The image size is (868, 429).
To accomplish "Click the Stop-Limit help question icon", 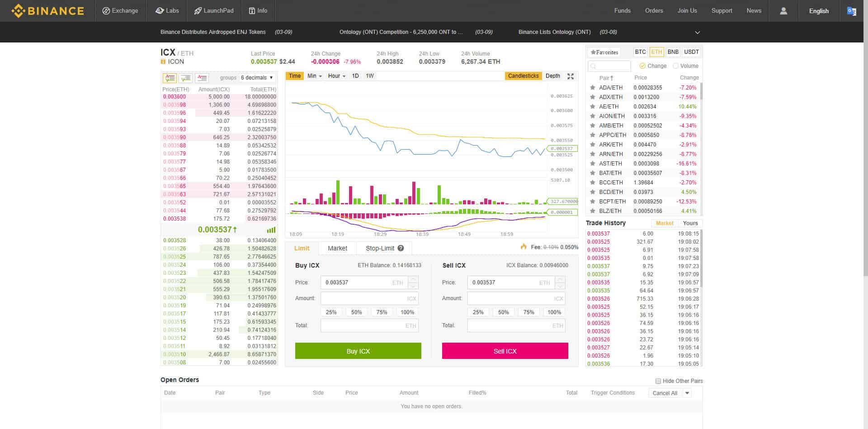I will (x=401, y=248).
